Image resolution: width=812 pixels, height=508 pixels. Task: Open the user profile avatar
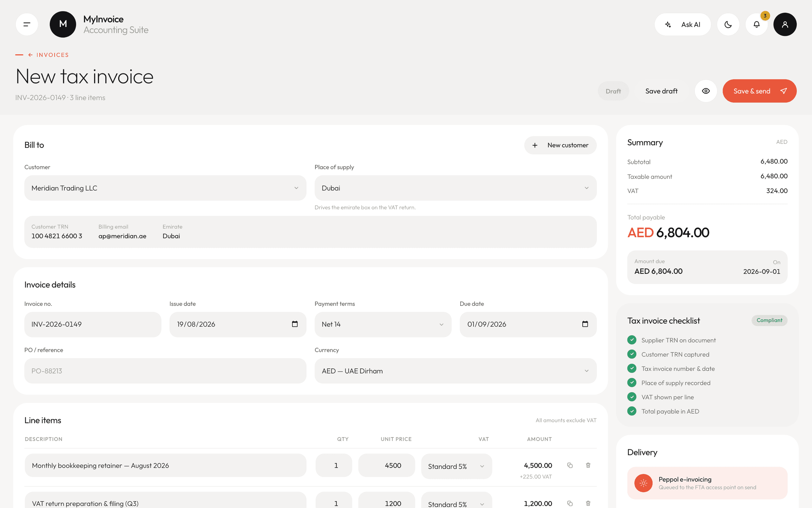tap(785, 24)
